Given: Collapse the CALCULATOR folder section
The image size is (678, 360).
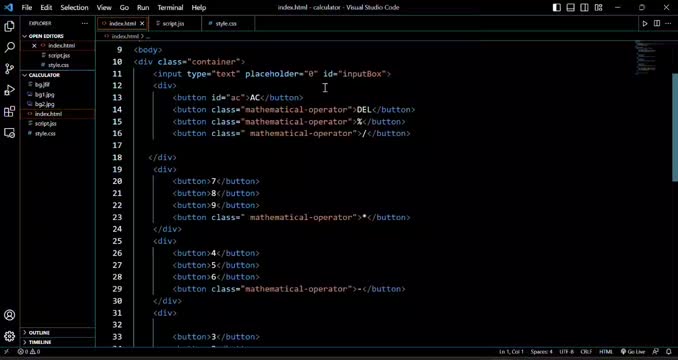Looking at the screenshot, I should pyautogui.click(x=58, y=75).
